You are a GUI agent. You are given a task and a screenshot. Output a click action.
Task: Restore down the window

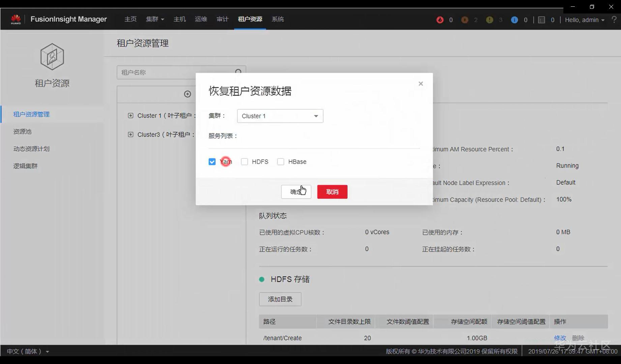(592, 7)
